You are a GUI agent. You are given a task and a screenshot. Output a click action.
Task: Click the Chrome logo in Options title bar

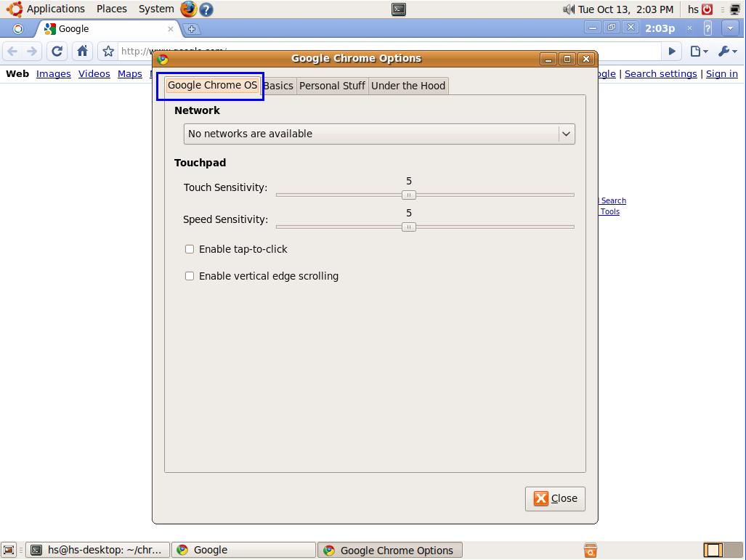pos(163,59)
